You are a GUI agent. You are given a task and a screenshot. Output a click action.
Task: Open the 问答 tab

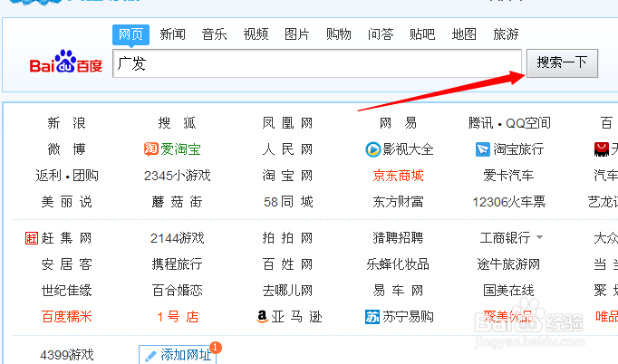[x=381, y=34]
